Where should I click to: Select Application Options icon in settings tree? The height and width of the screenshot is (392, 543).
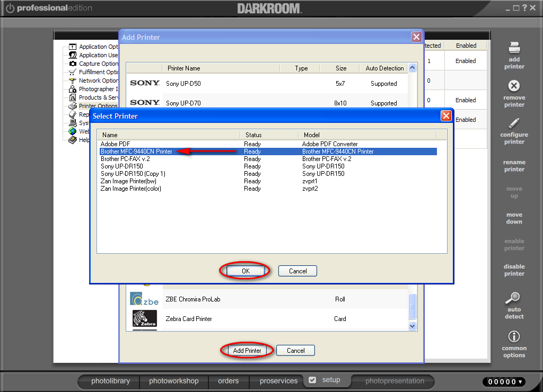coord(72,47)
